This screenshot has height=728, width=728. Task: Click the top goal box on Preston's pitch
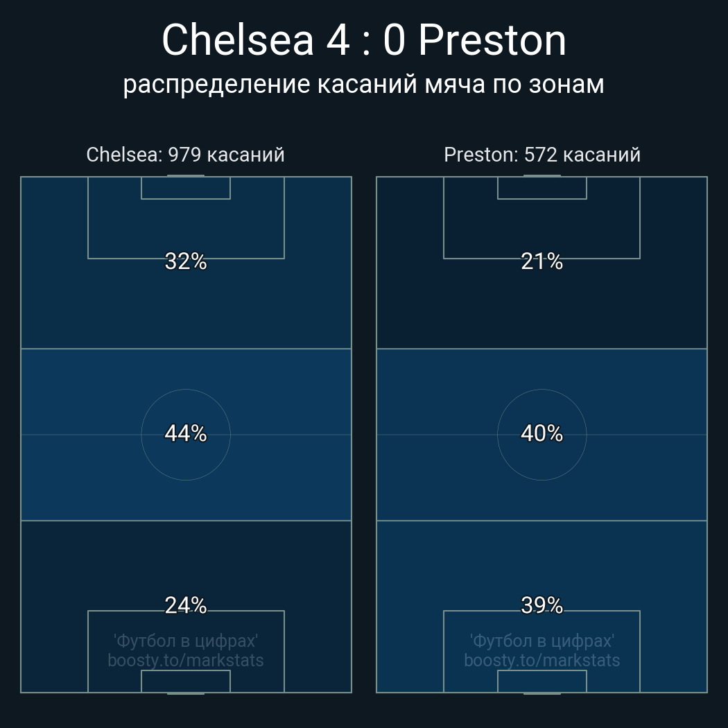click(541, 188)
